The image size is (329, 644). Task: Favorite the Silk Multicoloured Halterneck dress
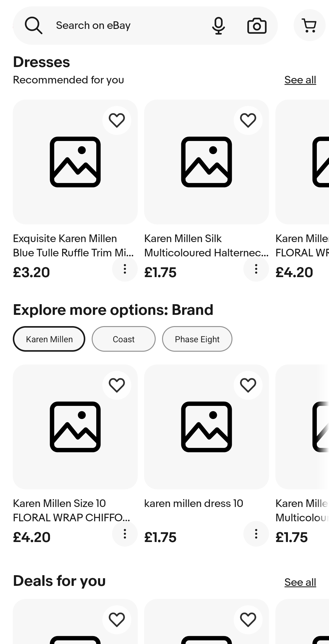(248, 120)
